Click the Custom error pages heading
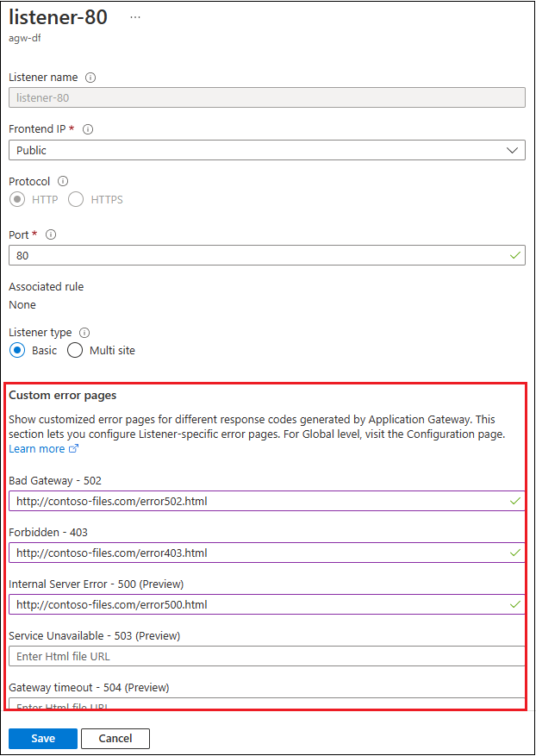 [x=63, y=396]
